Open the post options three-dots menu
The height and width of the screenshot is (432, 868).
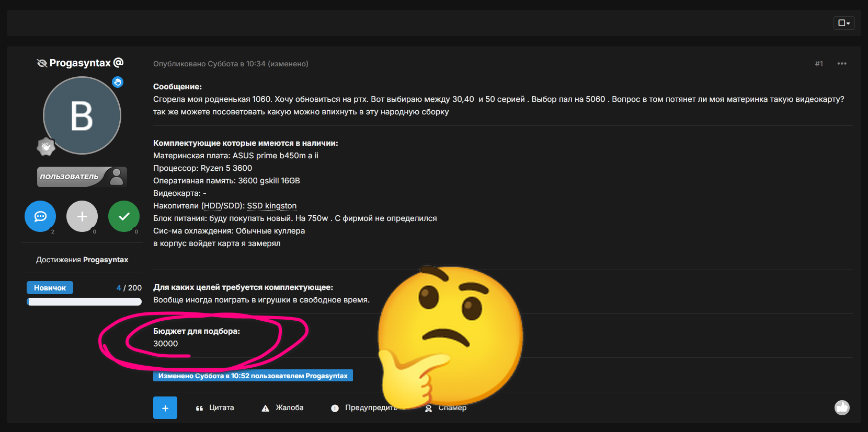coord(841,64)
